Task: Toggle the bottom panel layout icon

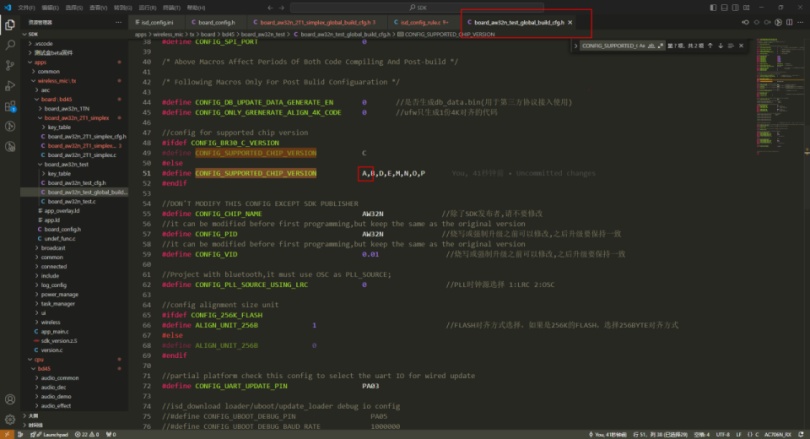Action: point(724,7)
